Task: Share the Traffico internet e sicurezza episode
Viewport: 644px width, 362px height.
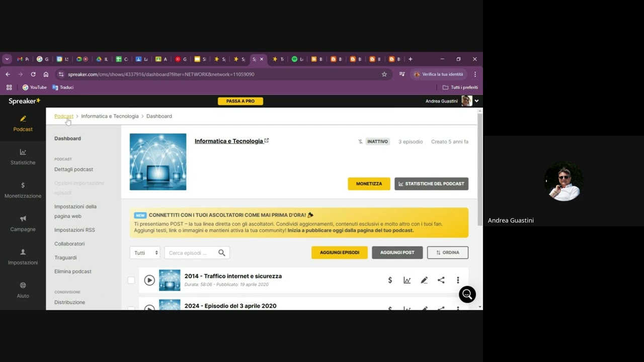Action: 441,280
